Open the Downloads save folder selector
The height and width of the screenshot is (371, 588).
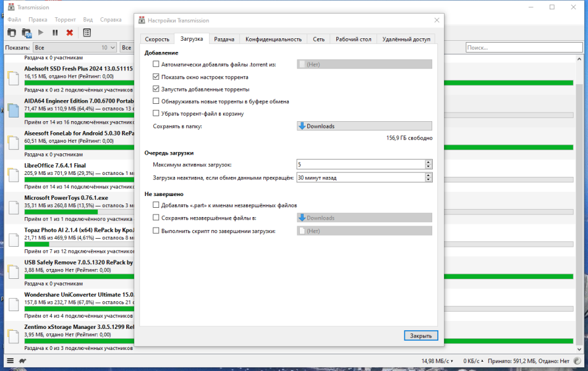click(x=364, y=126)
